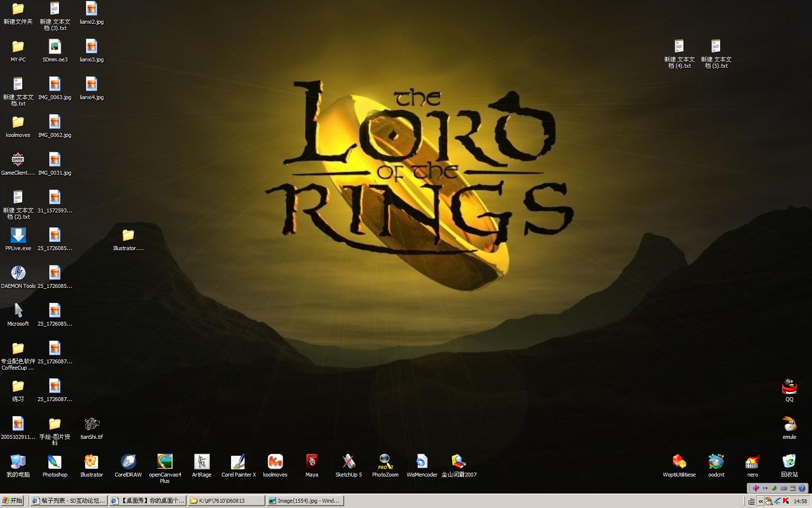This screenshot has width=812, height=508.
Task: Select the nero burning shortcut
Action: tap(753, 465)
